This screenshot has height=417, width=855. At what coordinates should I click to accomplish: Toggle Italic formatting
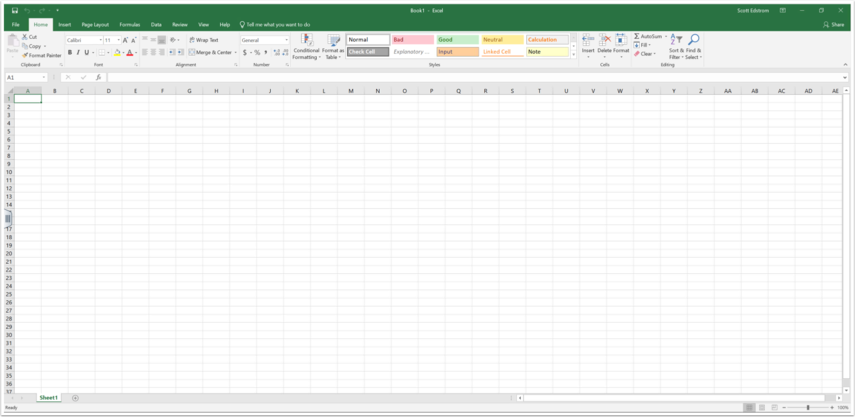click(78, 53)
